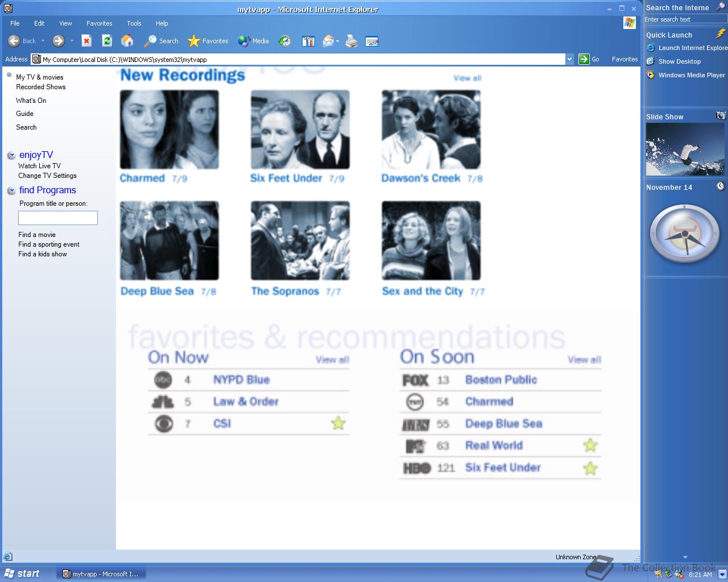Open the Mail button dropdown arrow
728x582 pixels.
(338, 41)
